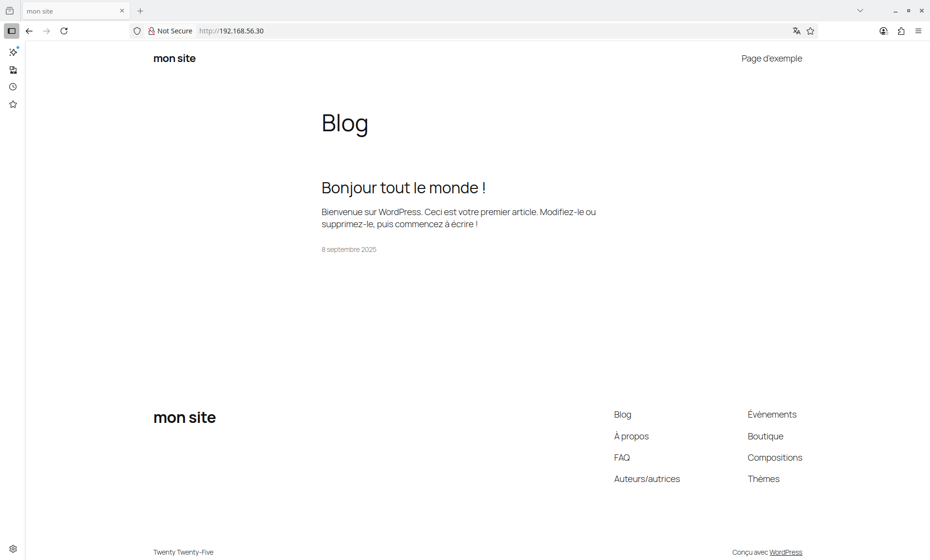
Task: Click the translate page icon
Action: coord(796,31)
